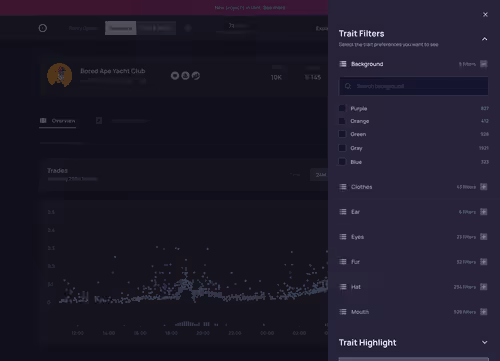500x361 pixels.
Task: Check the Gray background checkbox
Action: click(x=342, y=148)
